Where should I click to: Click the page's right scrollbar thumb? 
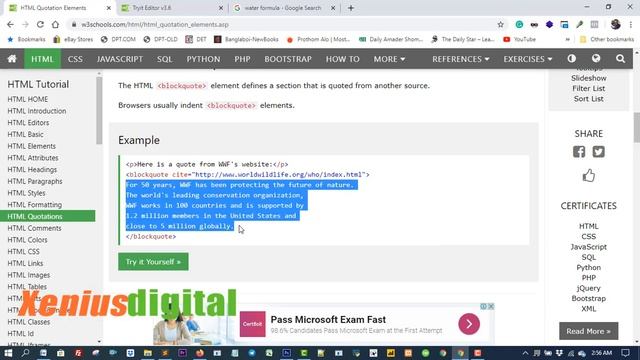click(636, 127)
